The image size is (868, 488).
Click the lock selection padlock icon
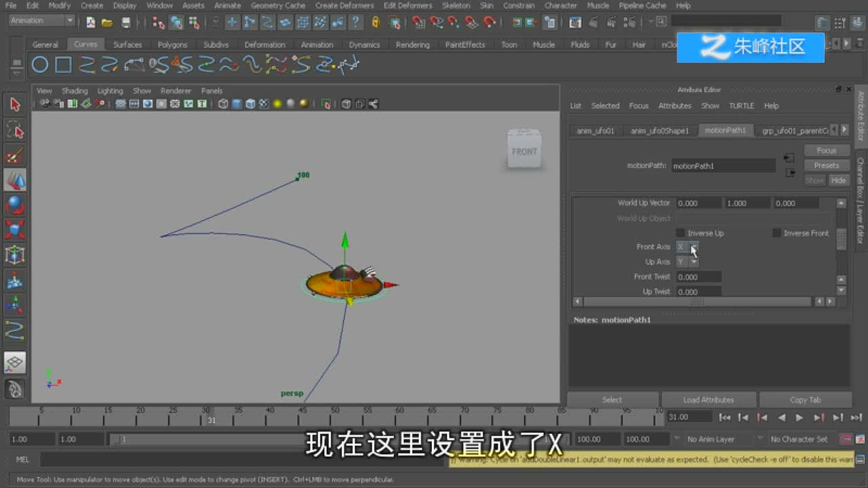pos(375,22)
